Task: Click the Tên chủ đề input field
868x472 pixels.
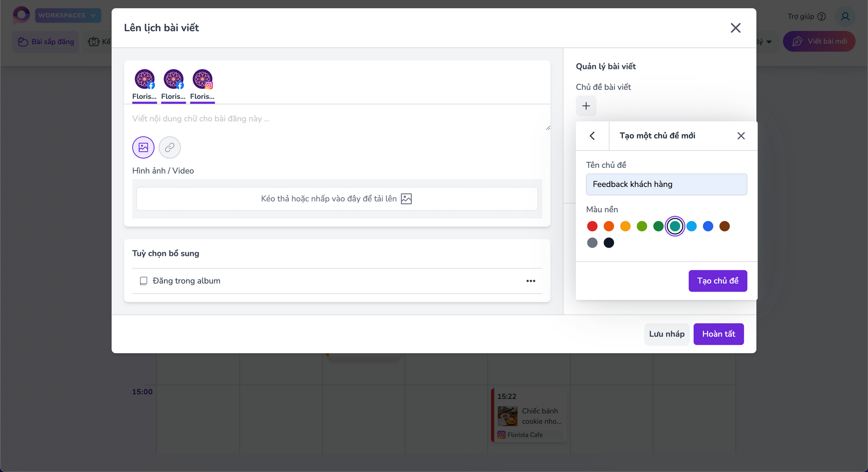Action: click(667, 184)
